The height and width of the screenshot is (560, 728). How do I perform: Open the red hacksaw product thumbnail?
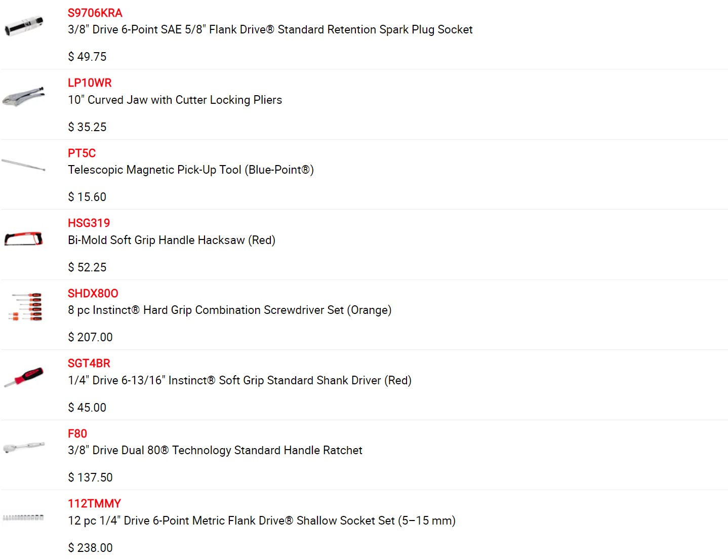coord(24,238)
